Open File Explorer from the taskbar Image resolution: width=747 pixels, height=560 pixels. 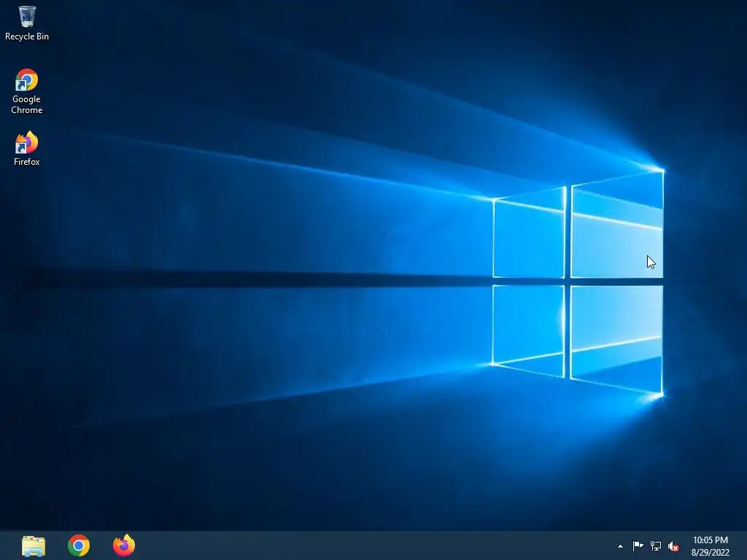pos(34,545)
